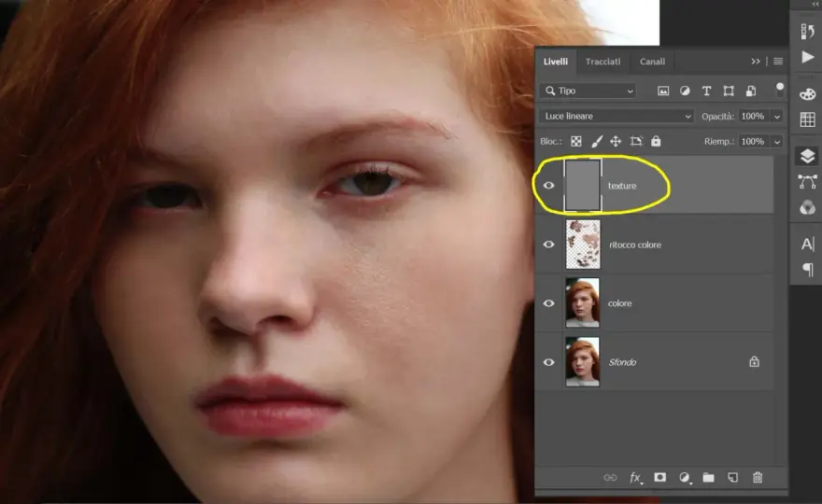The image size is (822, 504).
Task: Create new fill or adjustment layer
Action: [x=685, y=478]
